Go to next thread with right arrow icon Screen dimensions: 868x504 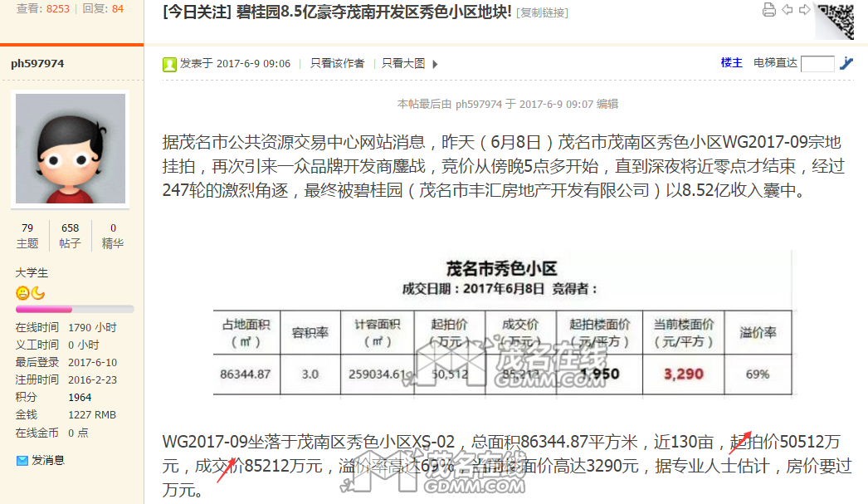(805, 10)
